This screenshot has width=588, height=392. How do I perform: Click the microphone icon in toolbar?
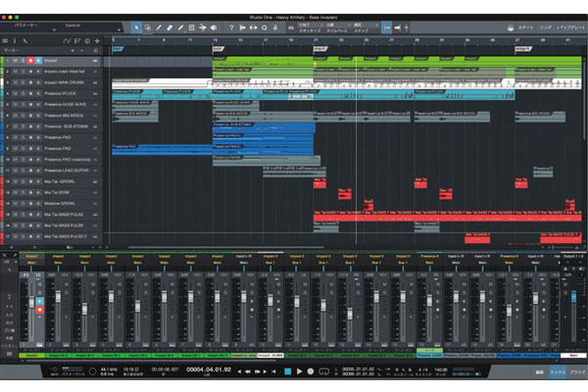pyautogui.click(x=275, y=27)
